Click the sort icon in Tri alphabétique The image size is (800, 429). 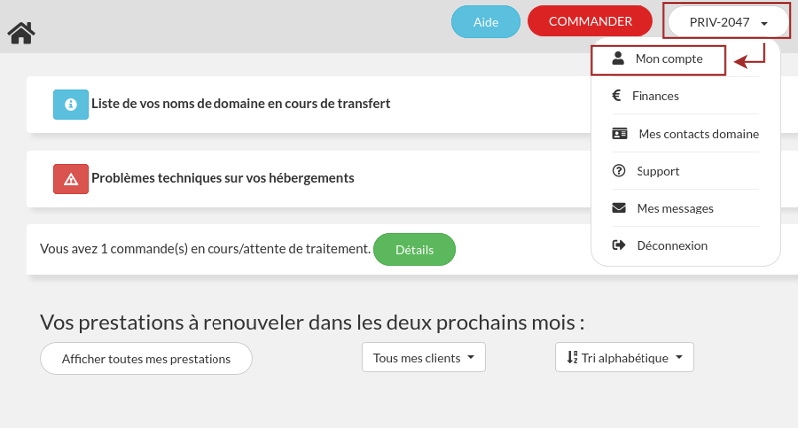(x=572, y=358)
